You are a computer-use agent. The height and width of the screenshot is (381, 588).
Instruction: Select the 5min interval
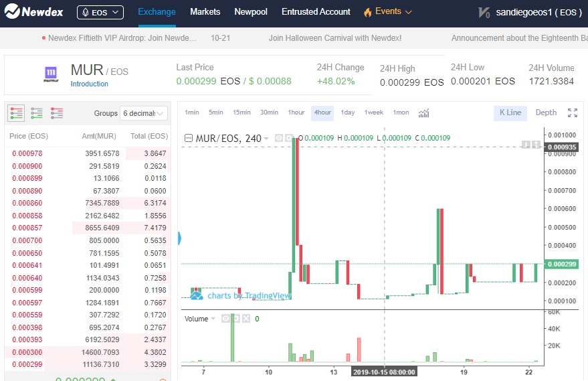tap(215, 112)
